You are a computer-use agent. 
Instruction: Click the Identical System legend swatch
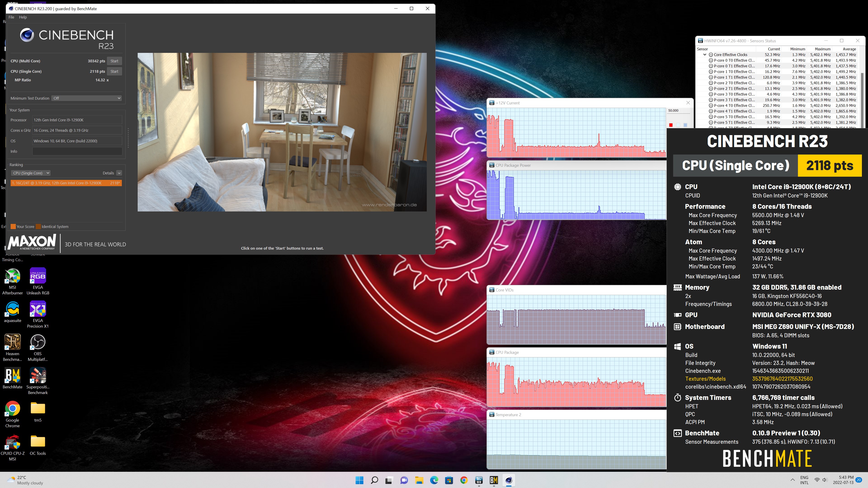(x=38, y=227)
